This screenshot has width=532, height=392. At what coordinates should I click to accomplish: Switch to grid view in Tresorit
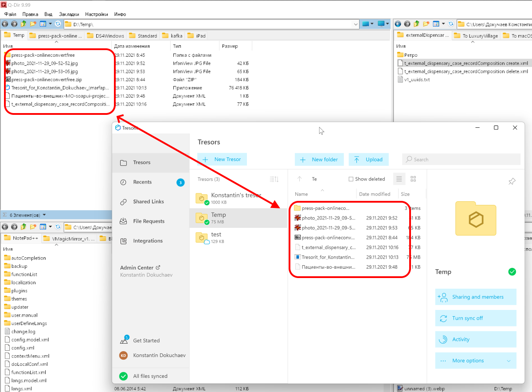(x=414, y=179)
